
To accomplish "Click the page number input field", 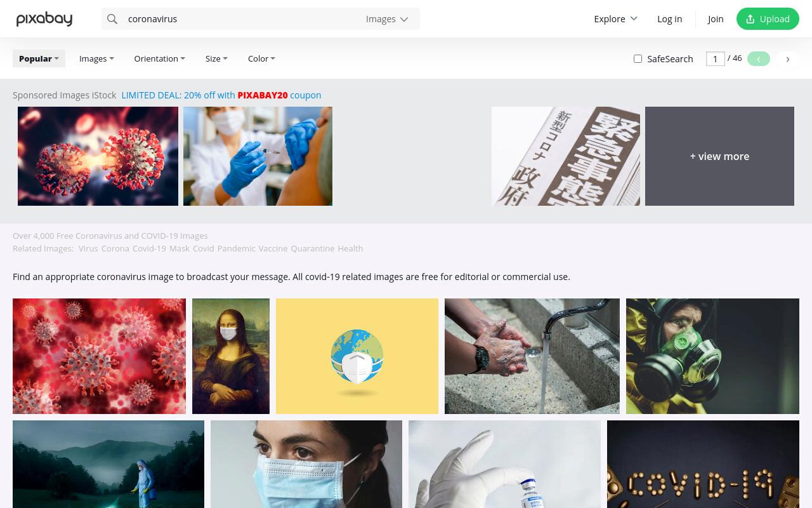I will coord(715,58).
